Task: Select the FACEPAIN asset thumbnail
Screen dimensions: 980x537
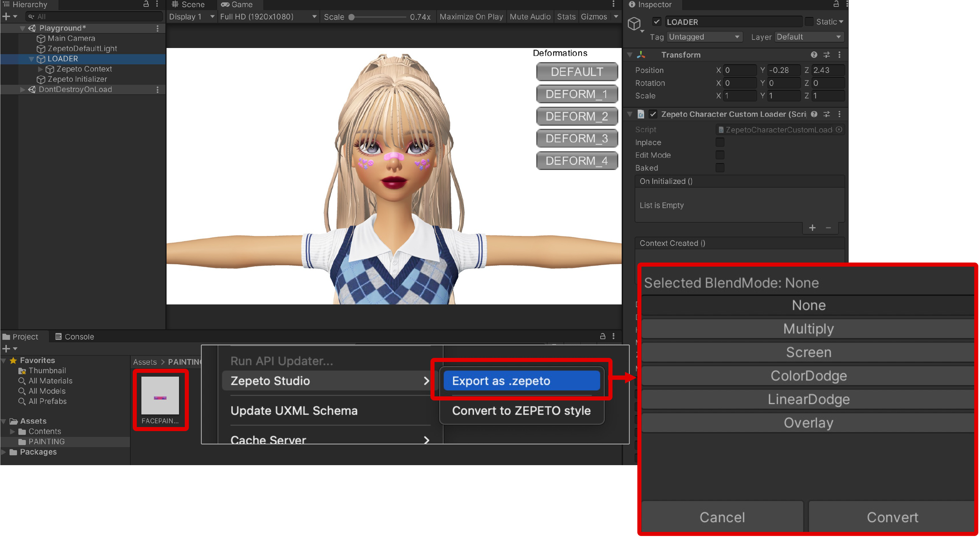Action: [160, 396]
